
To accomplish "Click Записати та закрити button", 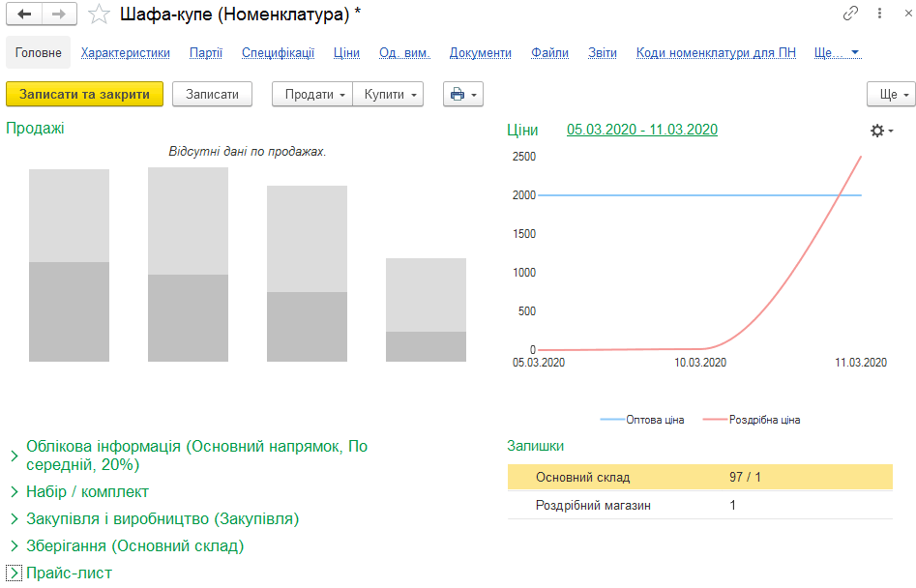I will (85, 94).
